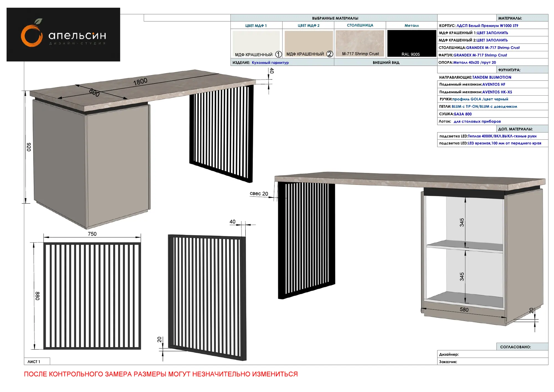Click the AVENTOS HF mechanism row
The image size is (554, 392).
pyautogui.click(x=493, y=84)
